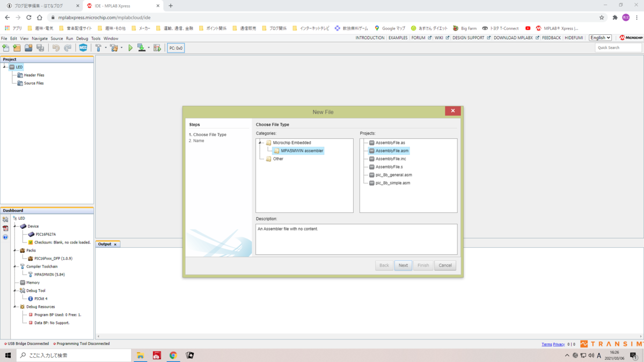Select pic_8b_simple.asm template

pyautogui.click(x=389, y=183)
